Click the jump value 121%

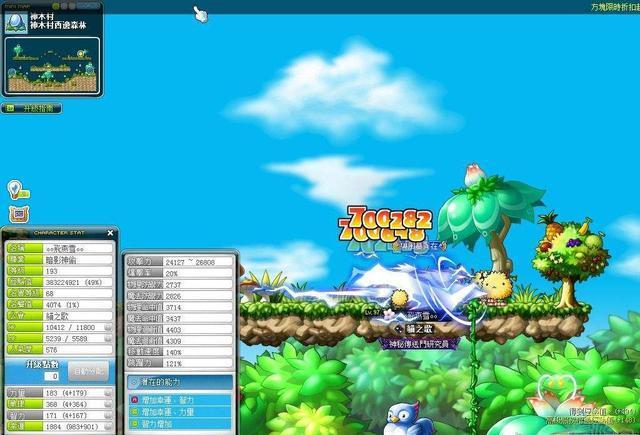[198, 363]
